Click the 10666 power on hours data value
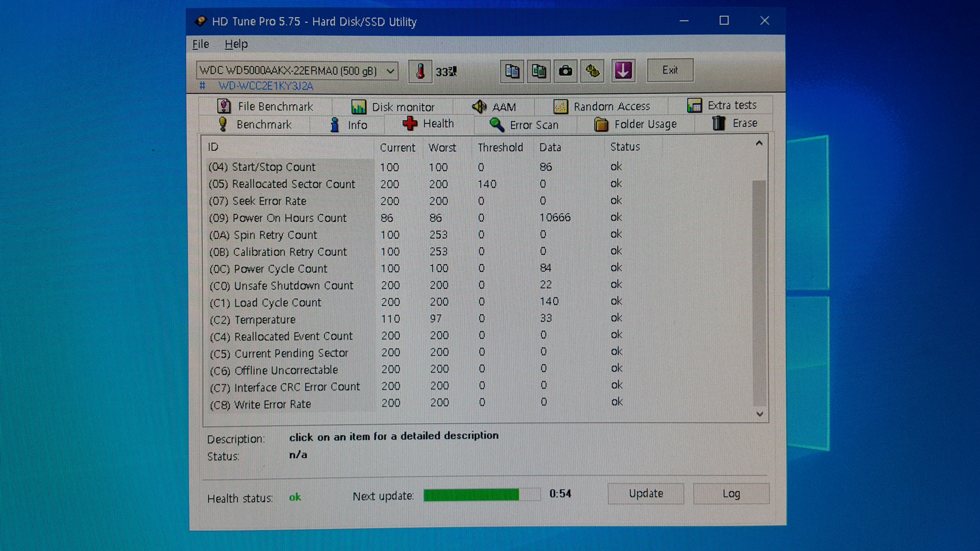Viewport: 980px width, 551px height. coord(555,218)
